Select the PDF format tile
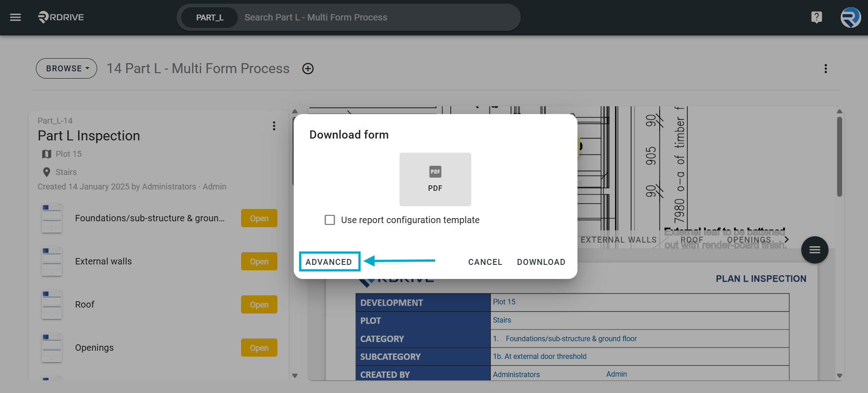 coord(435,179)
